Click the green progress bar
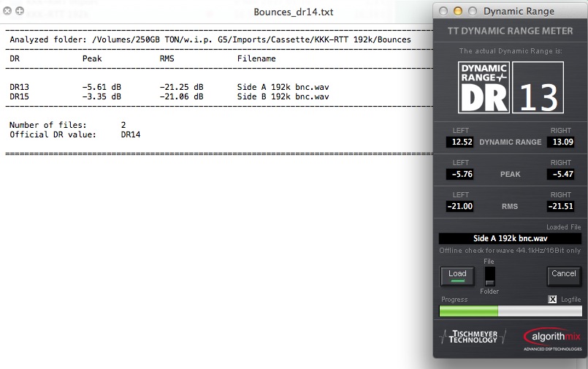 511,311
